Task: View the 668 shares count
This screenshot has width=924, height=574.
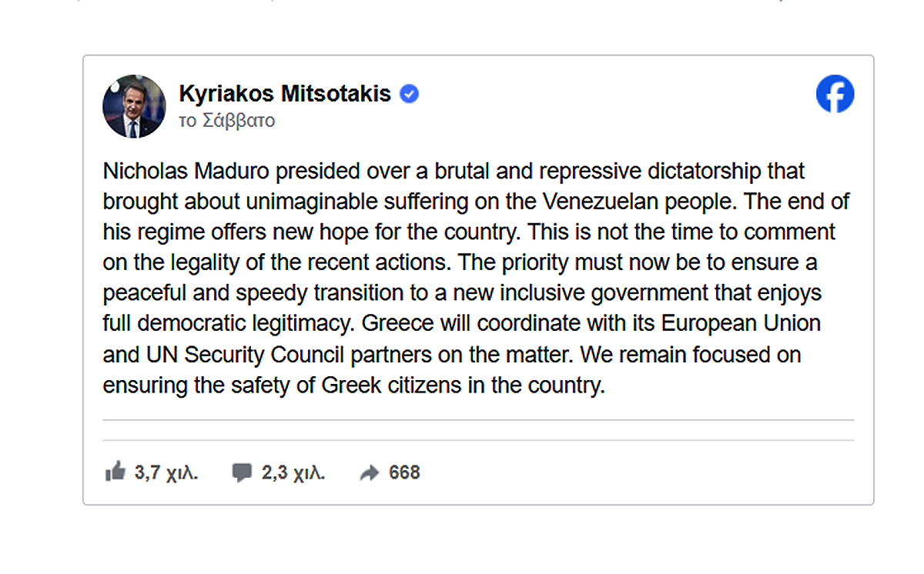Action: point(404,472)
